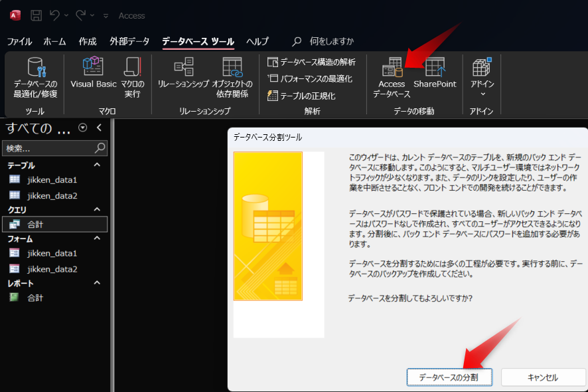Select the データベース ツール ribbon tab
The height and width of the screenshot is (392, 588).
[x=198, y=41]
